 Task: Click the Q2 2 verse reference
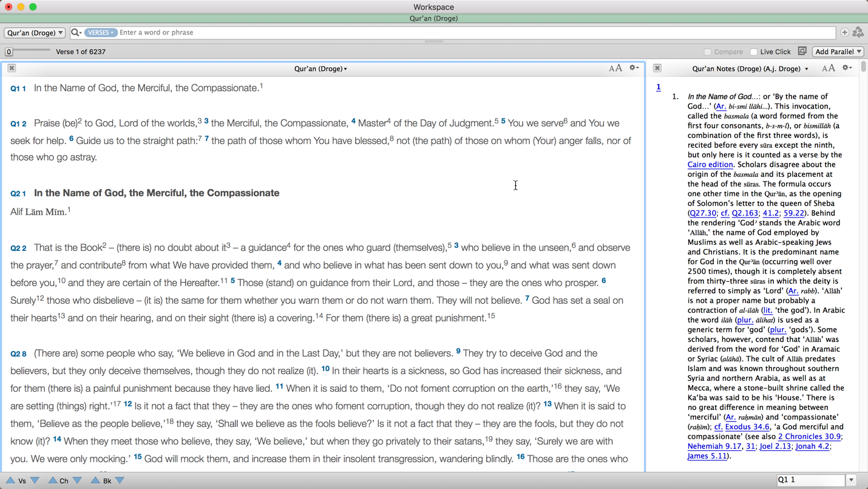tap(18, 248)
